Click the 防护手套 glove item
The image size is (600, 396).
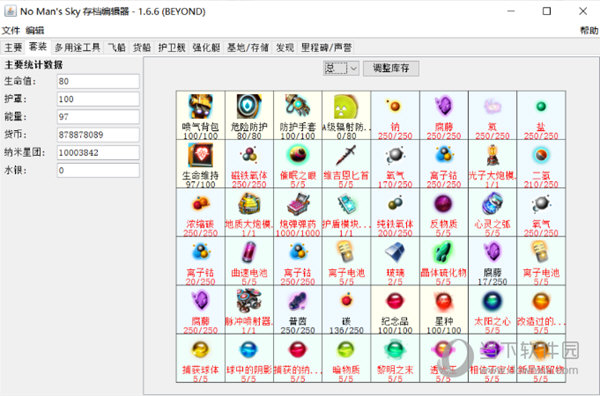point(298,115)
